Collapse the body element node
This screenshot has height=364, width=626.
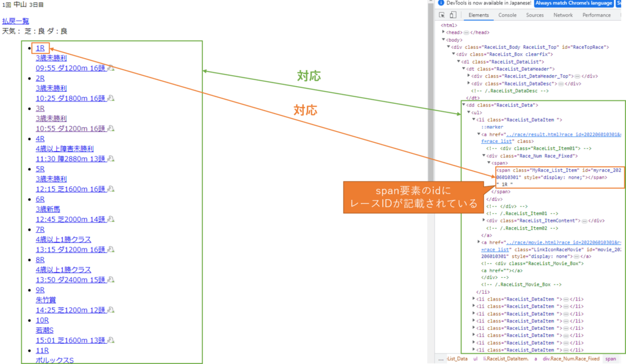(x=444, y=40)
